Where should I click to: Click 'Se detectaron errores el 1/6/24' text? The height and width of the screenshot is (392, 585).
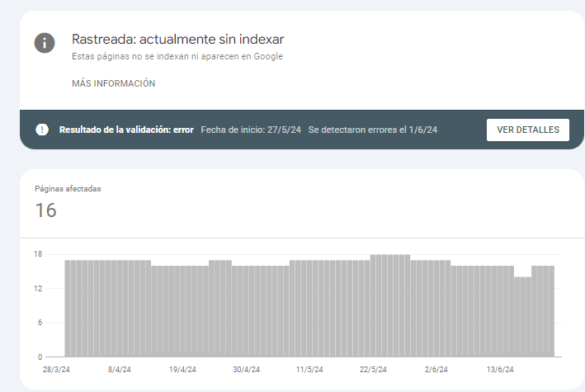[373, 130]
